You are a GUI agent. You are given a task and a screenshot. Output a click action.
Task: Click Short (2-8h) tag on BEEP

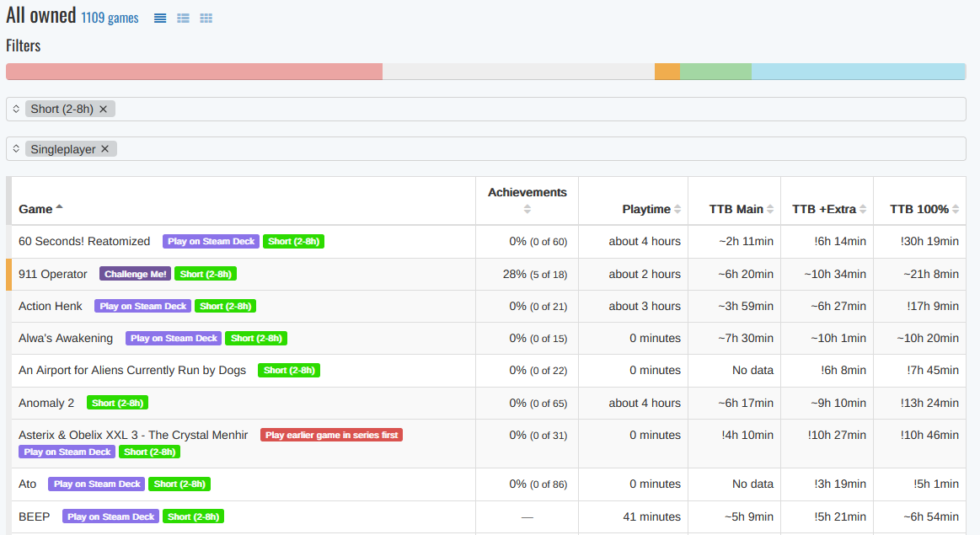click(193, 516)
